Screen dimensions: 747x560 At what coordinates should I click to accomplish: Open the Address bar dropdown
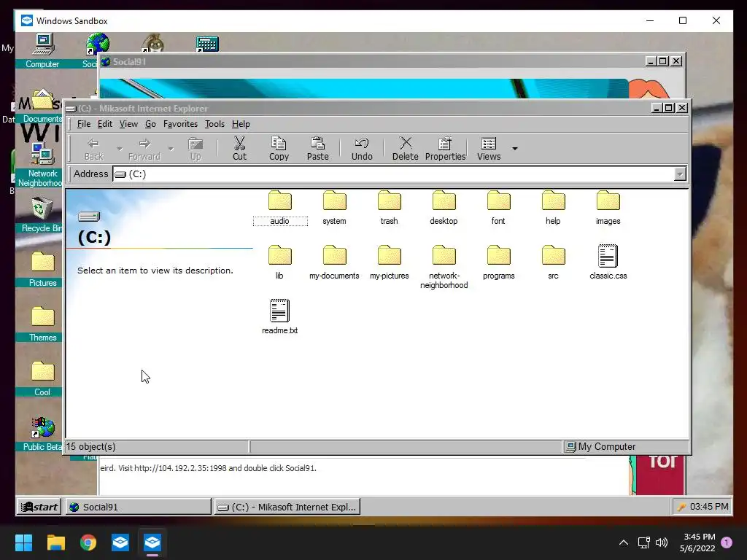(x=680, y=174)
